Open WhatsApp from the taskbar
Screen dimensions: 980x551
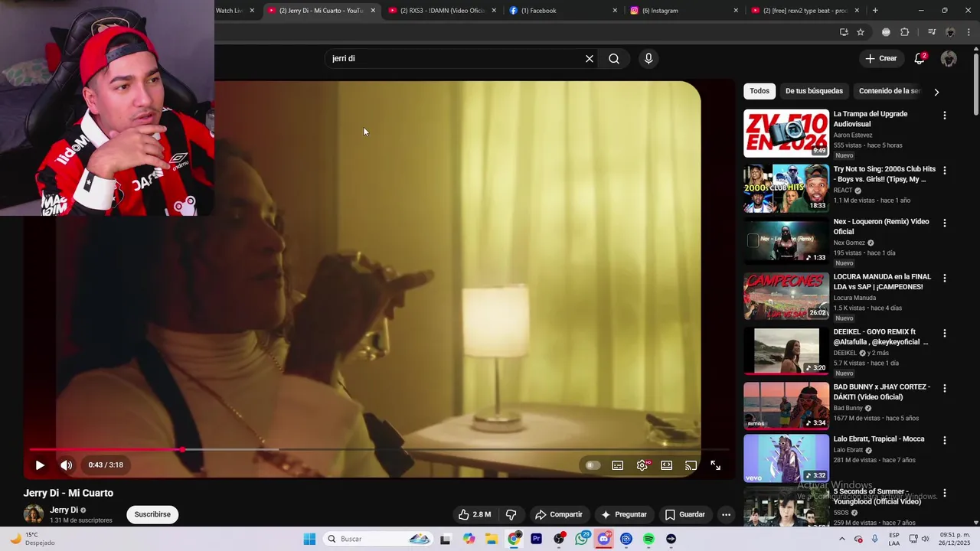click(x=582, y=539)
